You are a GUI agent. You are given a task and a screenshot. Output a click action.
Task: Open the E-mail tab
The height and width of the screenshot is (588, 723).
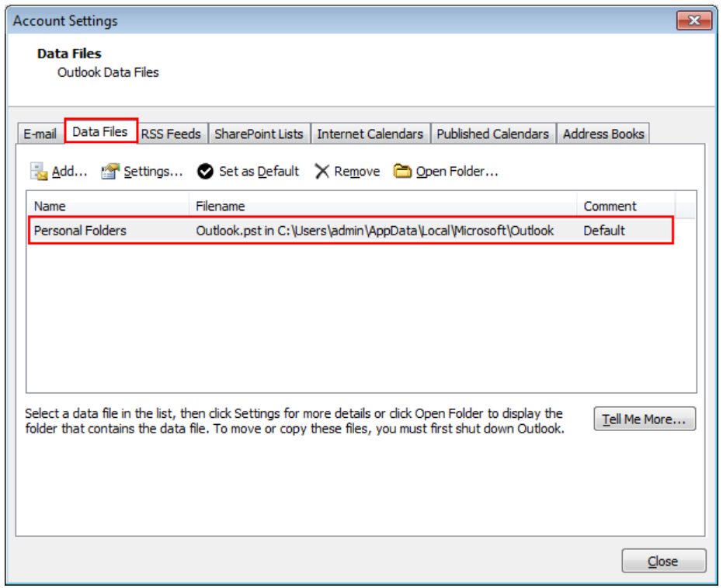pyautogui.click(x=40, y=134)
